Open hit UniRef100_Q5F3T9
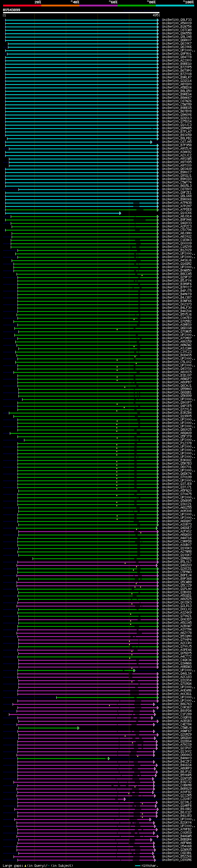 point(177,437)
